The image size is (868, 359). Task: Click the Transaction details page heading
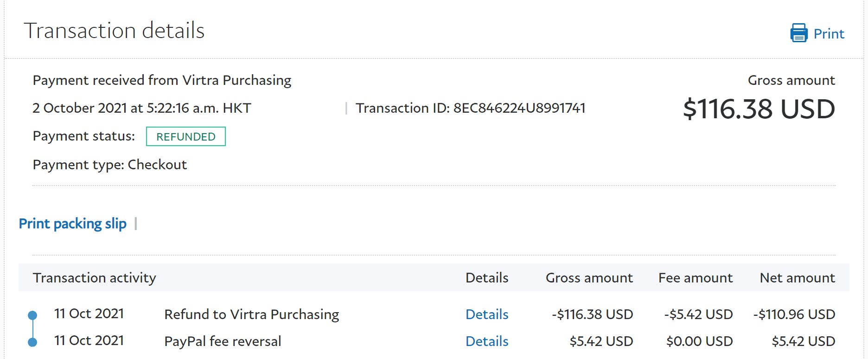[114, 31]
